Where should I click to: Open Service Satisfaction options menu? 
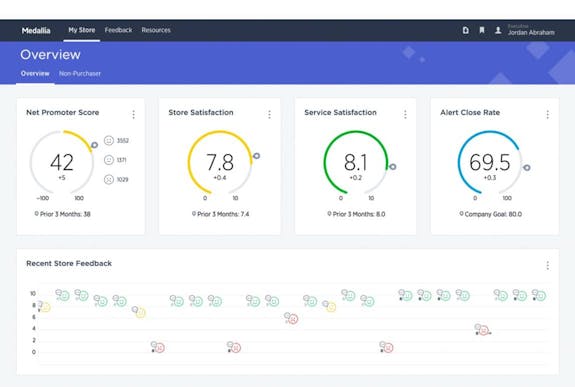tap(405, 114)
